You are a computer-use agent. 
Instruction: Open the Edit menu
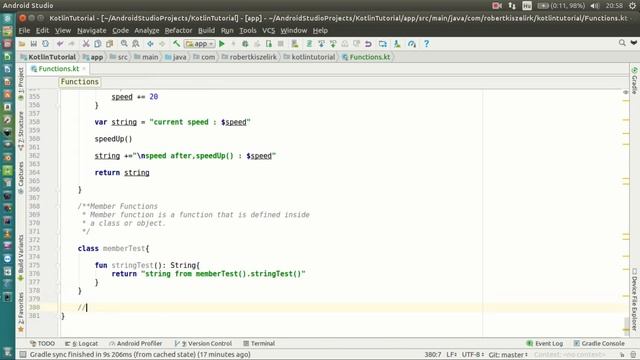(42, 31)
